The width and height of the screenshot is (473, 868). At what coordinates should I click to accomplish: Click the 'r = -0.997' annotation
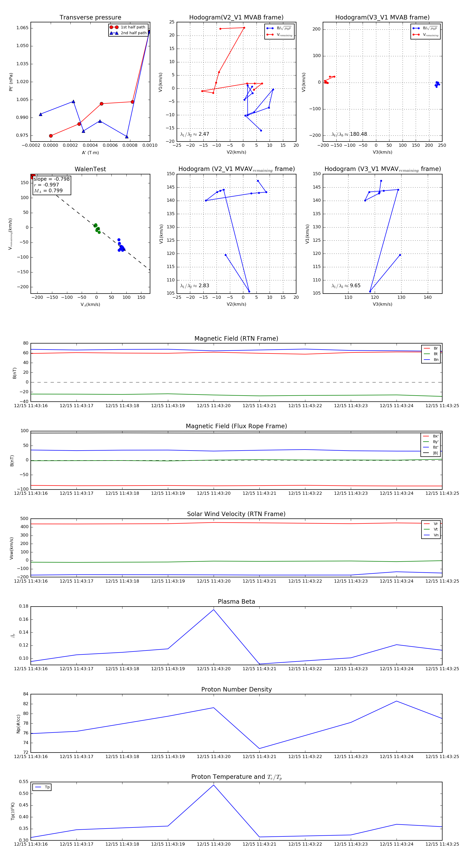(47, 185)
